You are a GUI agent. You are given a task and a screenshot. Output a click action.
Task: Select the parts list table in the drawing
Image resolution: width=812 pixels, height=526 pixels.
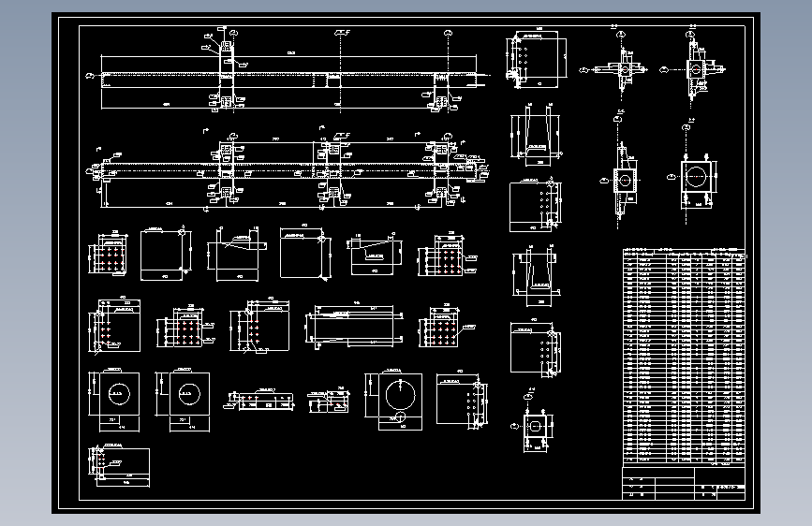click(x=684, y=356)
